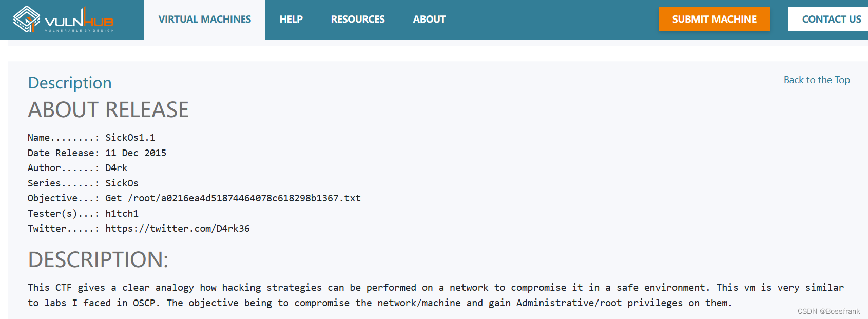Open the About menu item

pyautogui.click(x=429, y=20)
